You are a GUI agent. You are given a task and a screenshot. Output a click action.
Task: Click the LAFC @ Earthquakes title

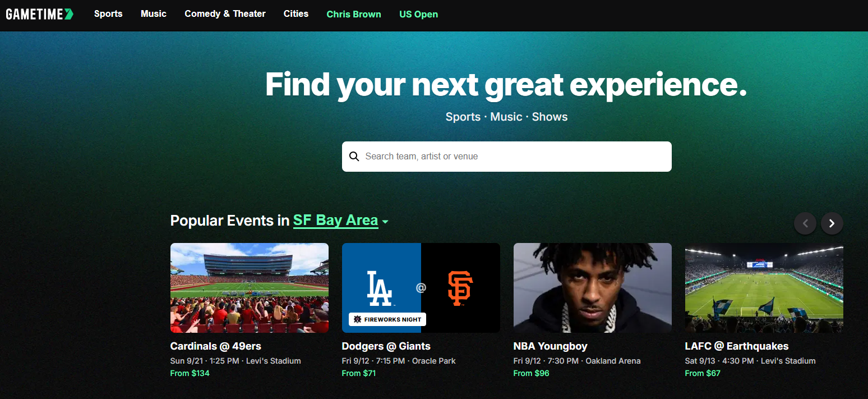pos(737,346)
